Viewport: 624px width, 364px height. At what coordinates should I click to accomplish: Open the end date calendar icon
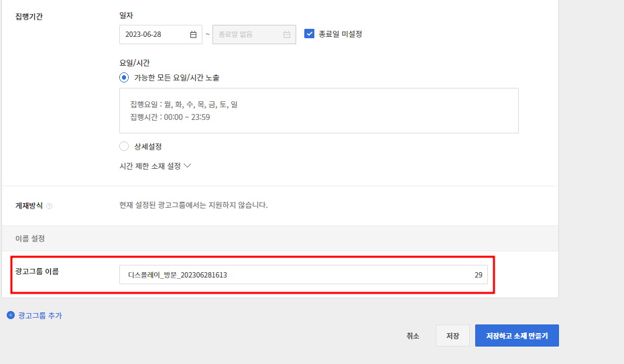(287, 35)
